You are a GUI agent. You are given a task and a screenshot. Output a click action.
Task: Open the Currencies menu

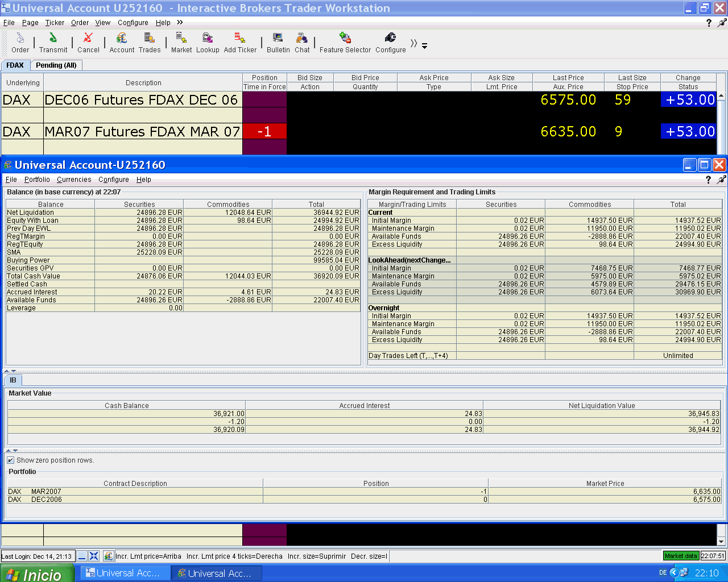click(x=74, y=180)
